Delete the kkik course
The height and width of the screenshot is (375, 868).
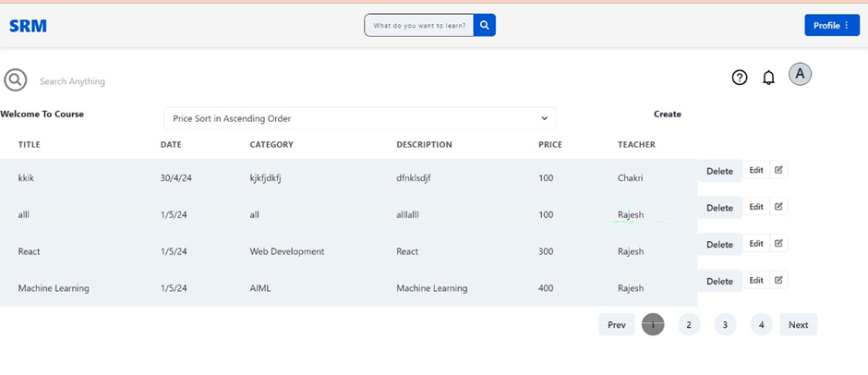point(719,171)
